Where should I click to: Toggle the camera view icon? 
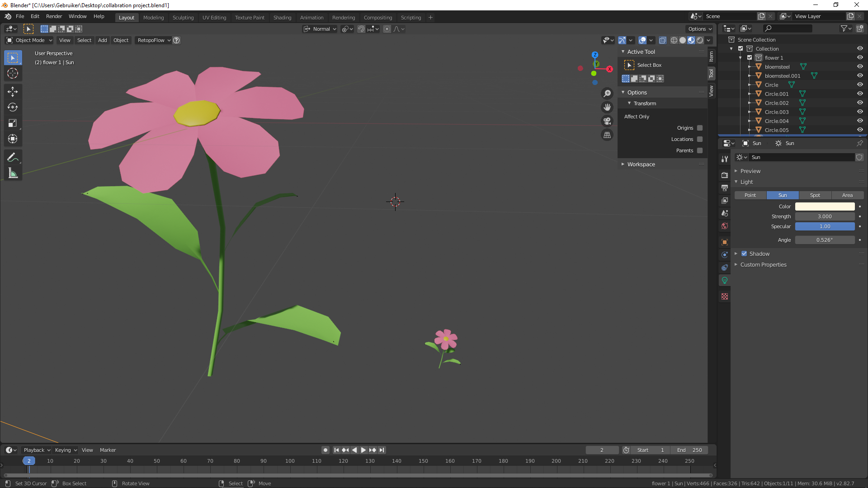(x=607, y=121)
